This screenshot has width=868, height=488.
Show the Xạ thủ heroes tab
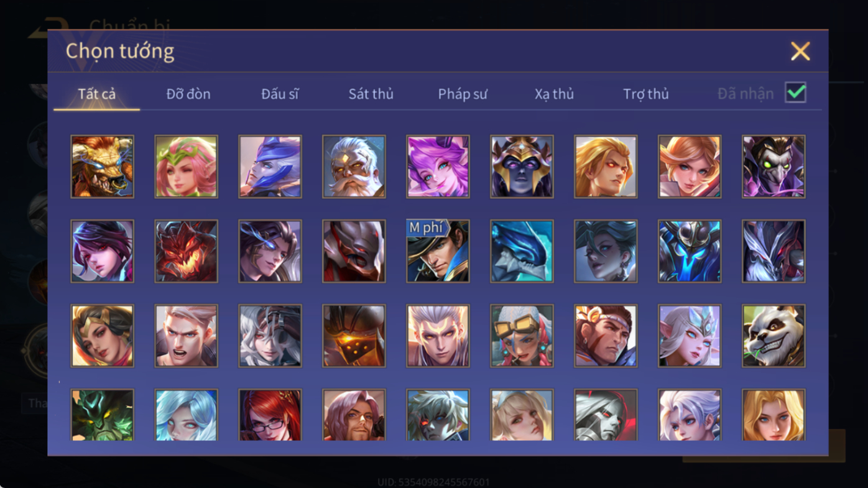pyautogui.click(x=554, y=94)
